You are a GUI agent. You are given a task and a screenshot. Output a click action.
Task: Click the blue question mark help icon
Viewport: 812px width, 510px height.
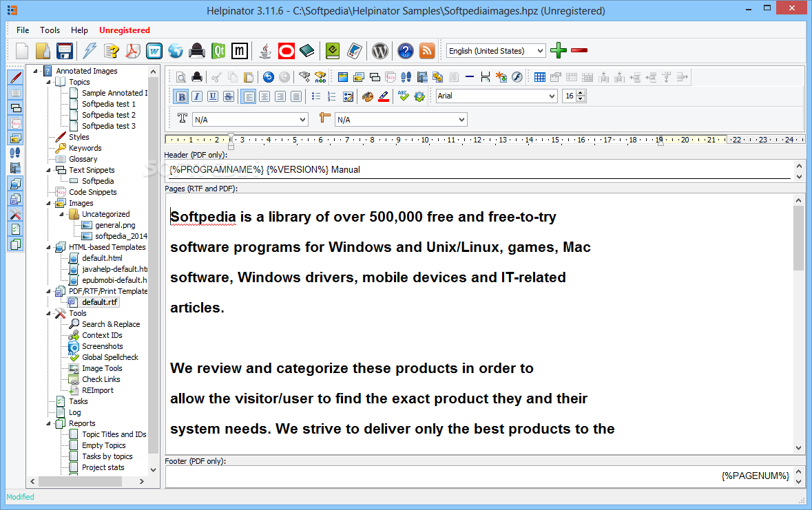[406, 51]
